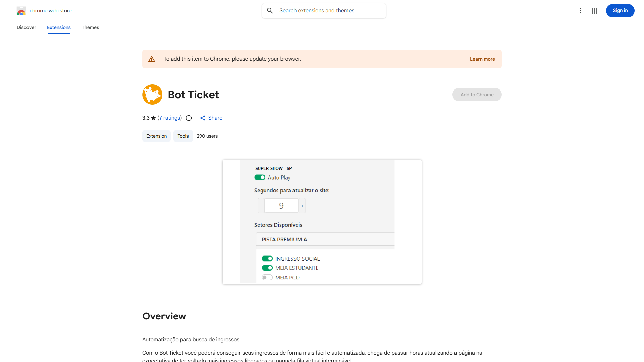644x362 pixels.
Task: Click the Add to Chrome button
Action: (477, 94)
